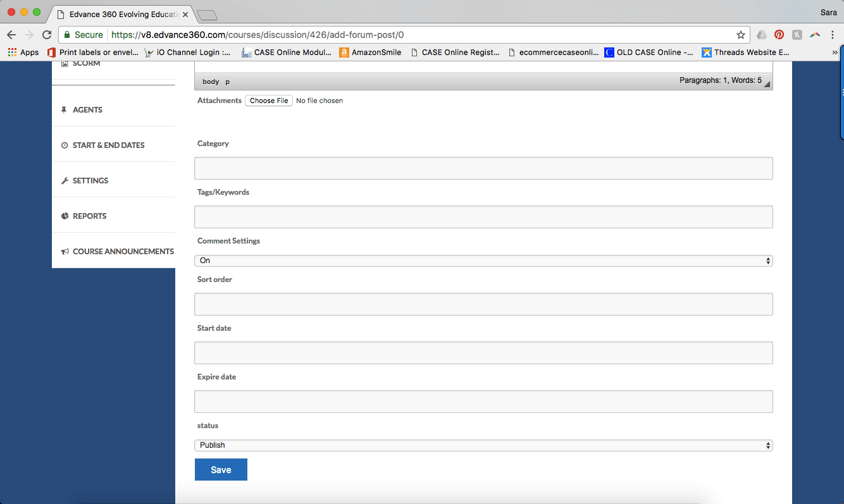Click the Pinterest extension icon
Viewport: 844px width, 504px height.
point(779,35)
